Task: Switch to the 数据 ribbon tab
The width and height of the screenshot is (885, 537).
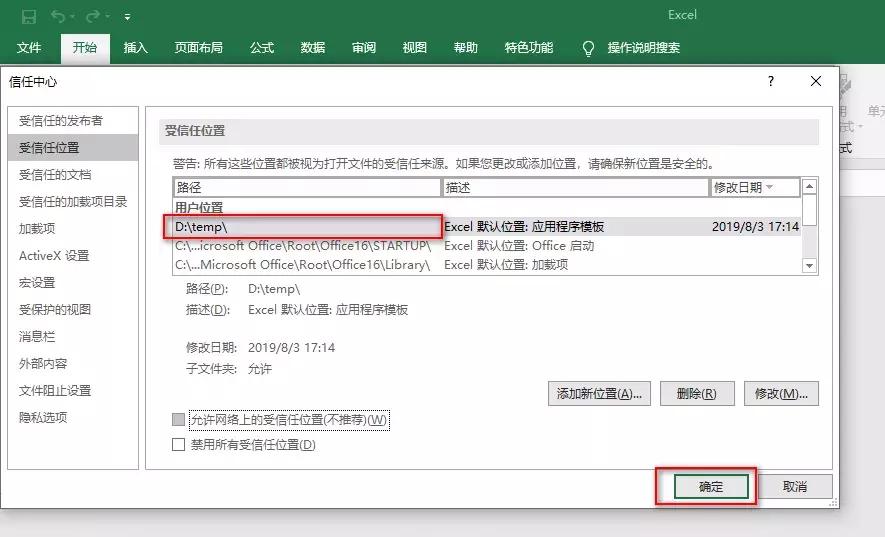Action: pos(313,48)
